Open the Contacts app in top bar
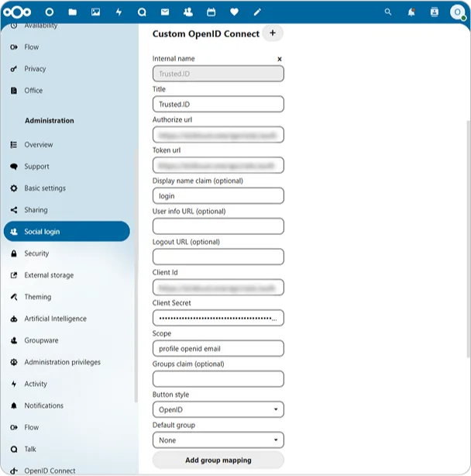This screenshot has width=471, height=476. point(188,12)
